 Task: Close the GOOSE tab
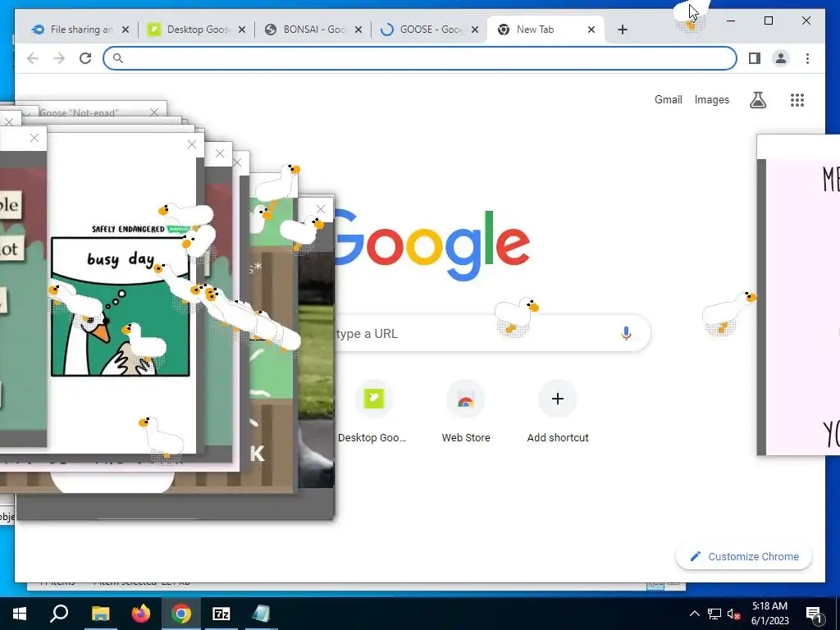pos(475,30)
